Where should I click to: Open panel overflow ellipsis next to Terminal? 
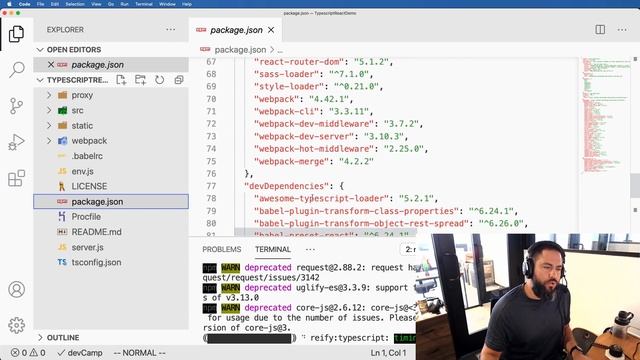(x=310, y=249)
